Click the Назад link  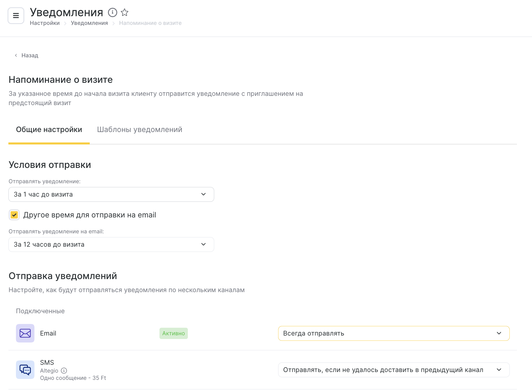click(x=30, y=55)
